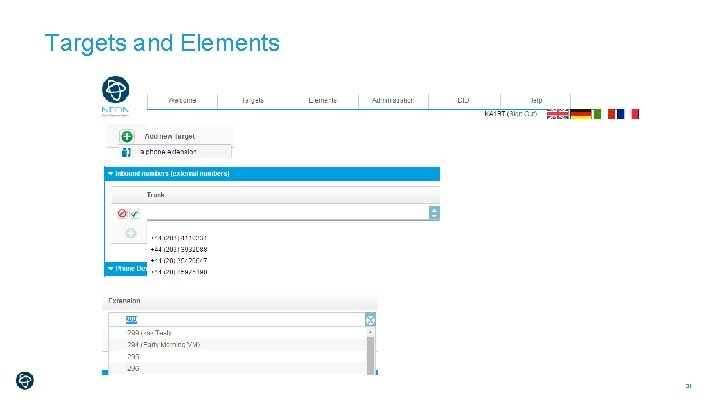Select the Early Morning VM extension option

(x=238, y=344)
